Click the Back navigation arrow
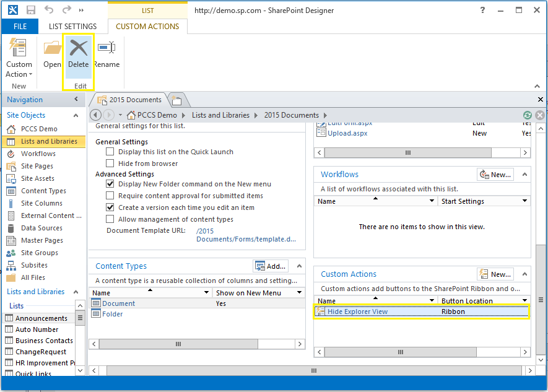Image resolution: width=548 pixels, height=392 pixels. coord(95,115)
